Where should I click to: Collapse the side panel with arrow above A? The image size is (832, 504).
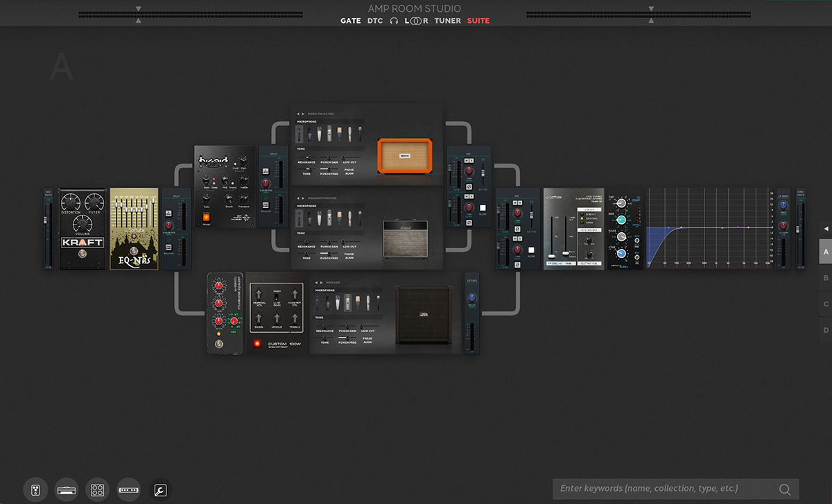(826, 228)
